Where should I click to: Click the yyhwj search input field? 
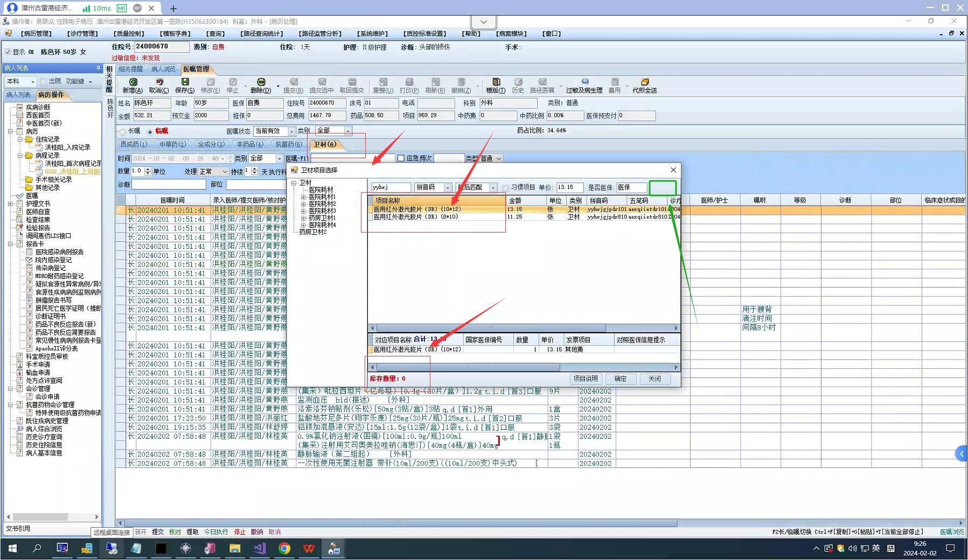391,187
